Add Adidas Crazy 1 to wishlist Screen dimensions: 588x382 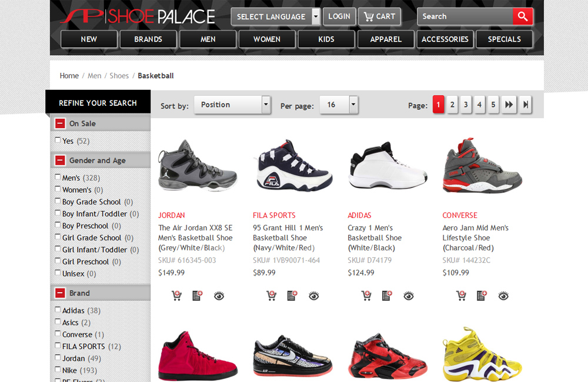[387, 296]
